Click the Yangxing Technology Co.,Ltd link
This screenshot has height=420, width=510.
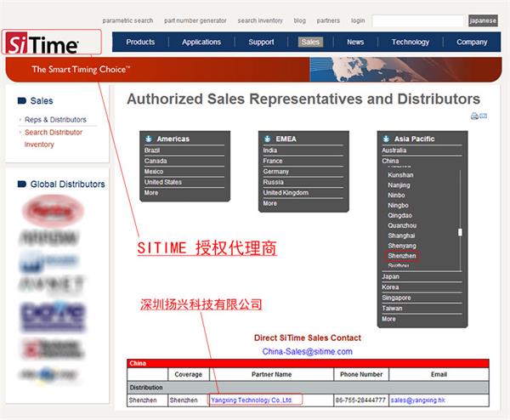coord(251,400)
